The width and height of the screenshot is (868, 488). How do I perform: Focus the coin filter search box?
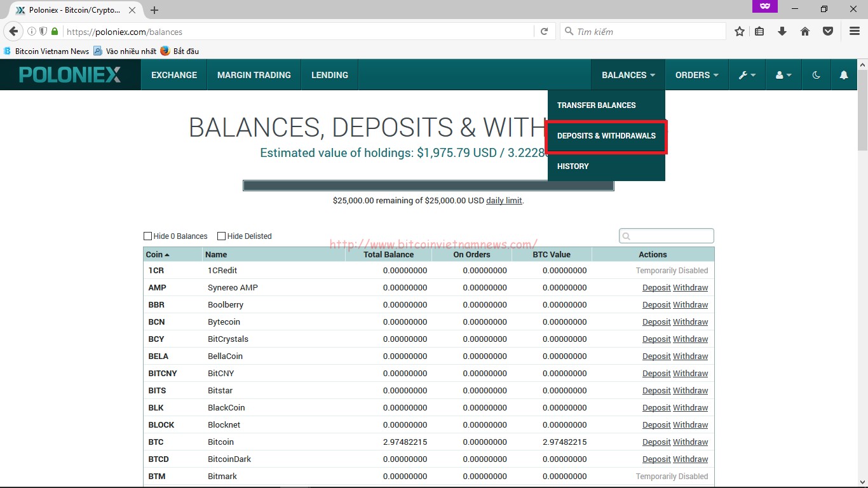click(667, 236)
